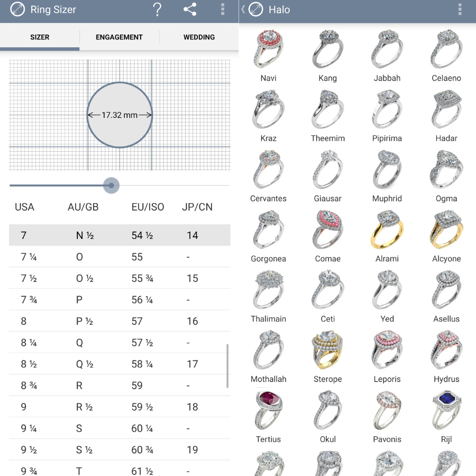476x476 pixels.
Task: Open the Yed halo ring
Action: [387, 296]
